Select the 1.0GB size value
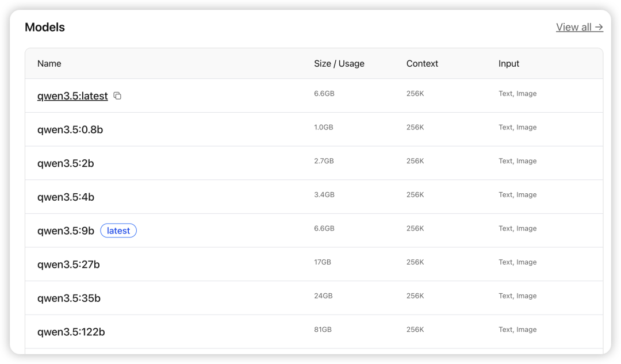This screenshot has height=364, width=621. [324, 127]
